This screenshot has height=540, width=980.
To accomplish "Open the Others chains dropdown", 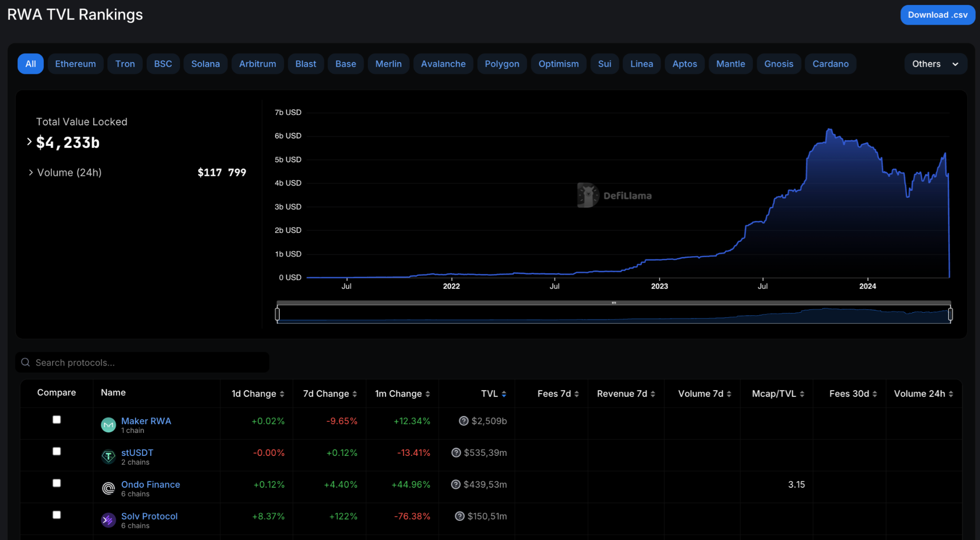I will coord(935,64).
